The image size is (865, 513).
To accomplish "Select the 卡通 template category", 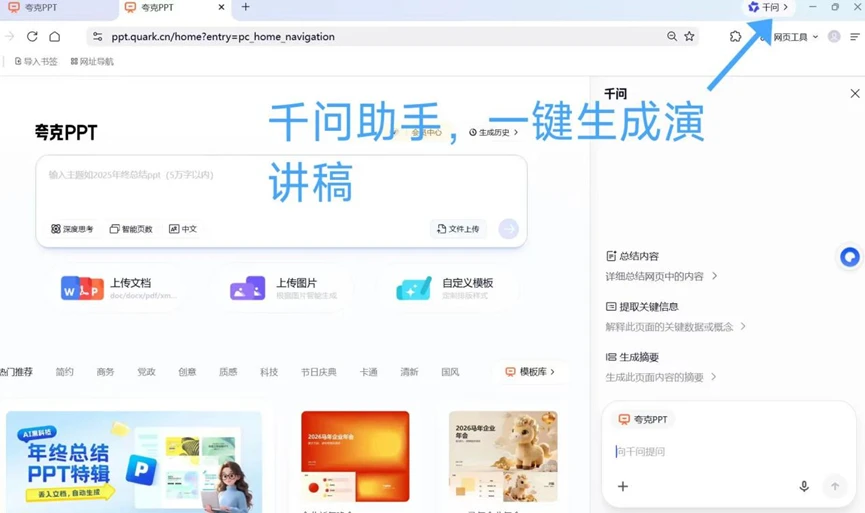I will [369, 372].
